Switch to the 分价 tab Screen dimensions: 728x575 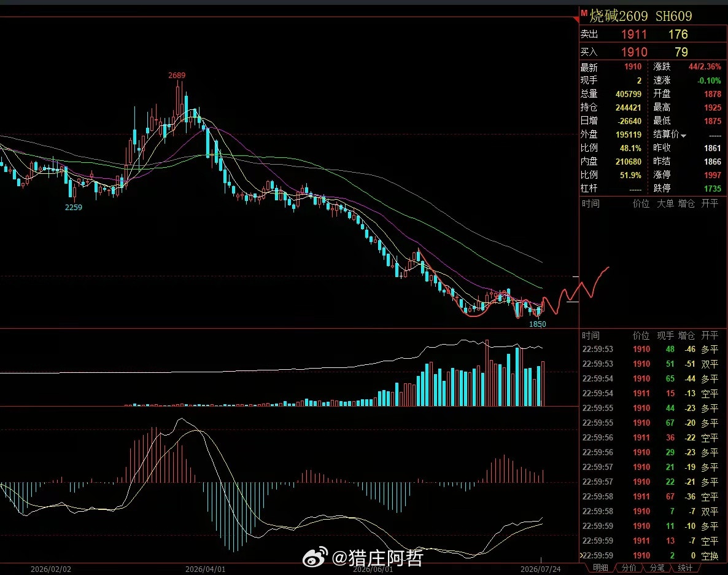click(x=629, y=568)
